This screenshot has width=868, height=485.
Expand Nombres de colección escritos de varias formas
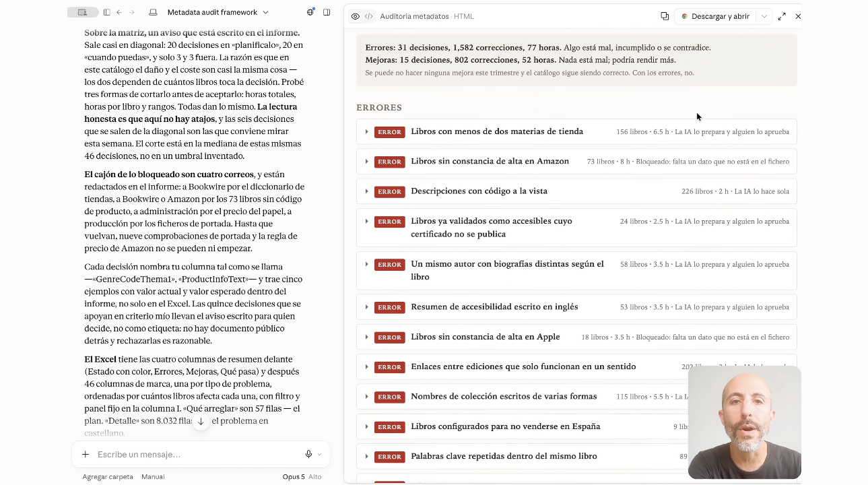[x=576, y=397]
